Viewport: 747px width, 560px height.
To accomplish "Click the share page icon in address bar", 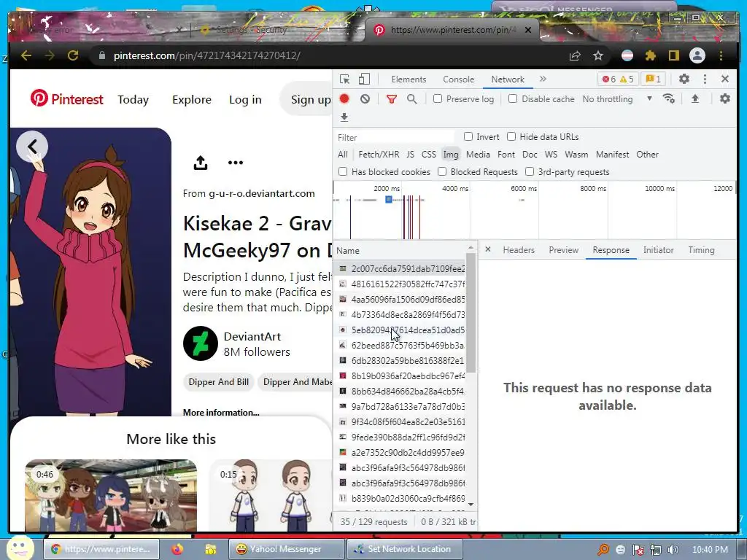I will [575, 55].
